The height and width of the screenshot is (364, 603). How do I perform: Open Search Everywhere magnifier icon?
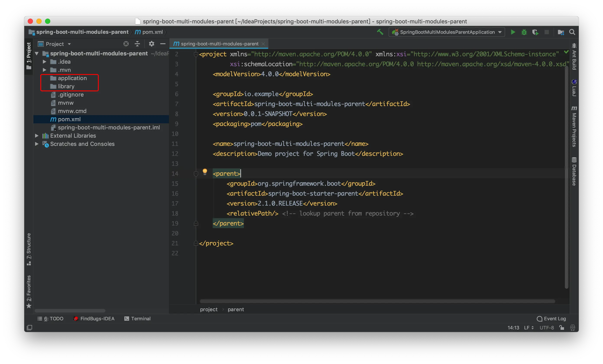coord(572,32)
